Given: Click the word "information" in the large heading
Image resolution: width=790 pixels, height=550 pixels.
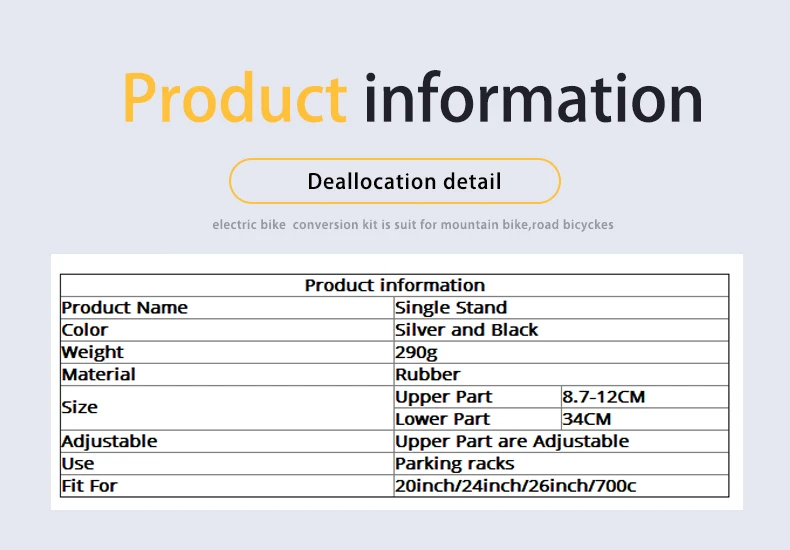Looking at the screenshot, I should coord(533,97).
